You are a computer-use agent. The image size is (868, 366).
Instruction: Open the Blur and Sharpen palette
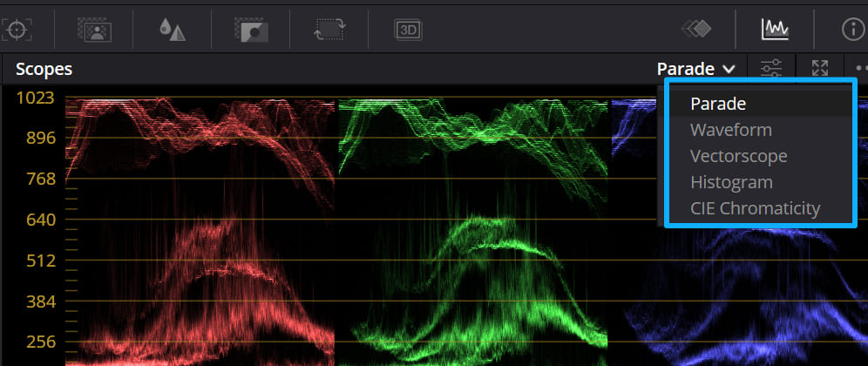173,30
